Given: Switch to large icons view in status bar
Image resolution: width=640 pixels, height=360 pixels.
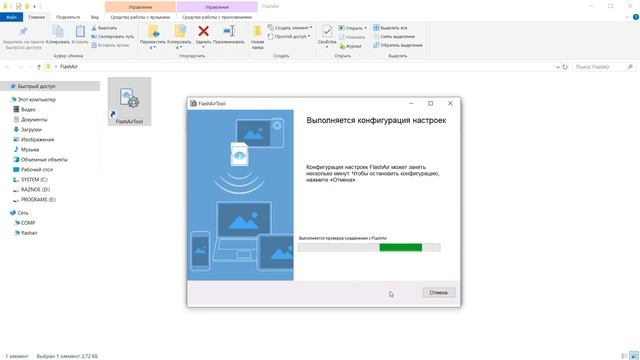Looking at the screenshot, I should tap(634, 356).
